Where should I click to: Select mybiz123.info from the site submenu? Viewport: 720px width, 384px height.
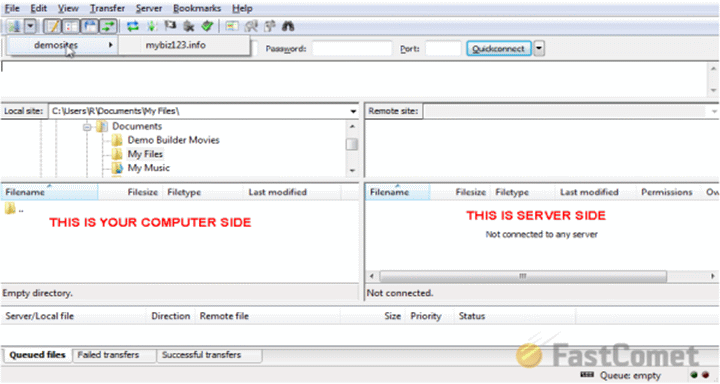[175, 45]
